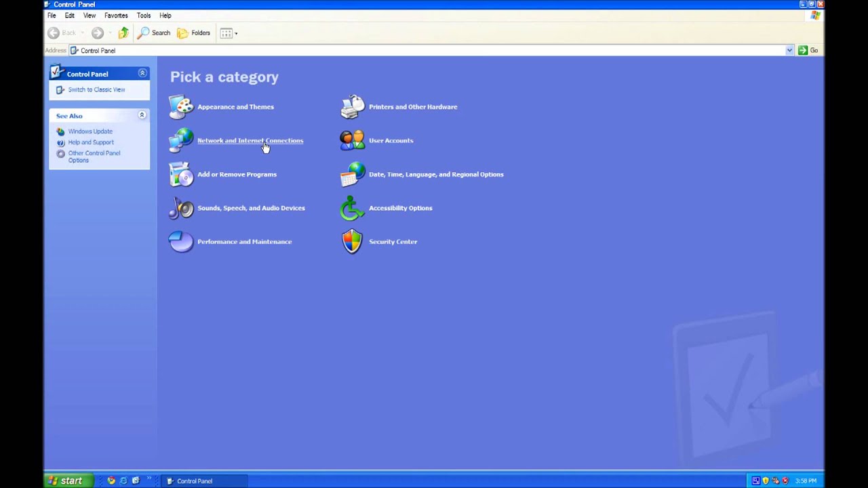Collapse the Control Panel sidebar section
The height and width of the screenshot is (488, 868).
pyautogui.click(x=142, y=73)
